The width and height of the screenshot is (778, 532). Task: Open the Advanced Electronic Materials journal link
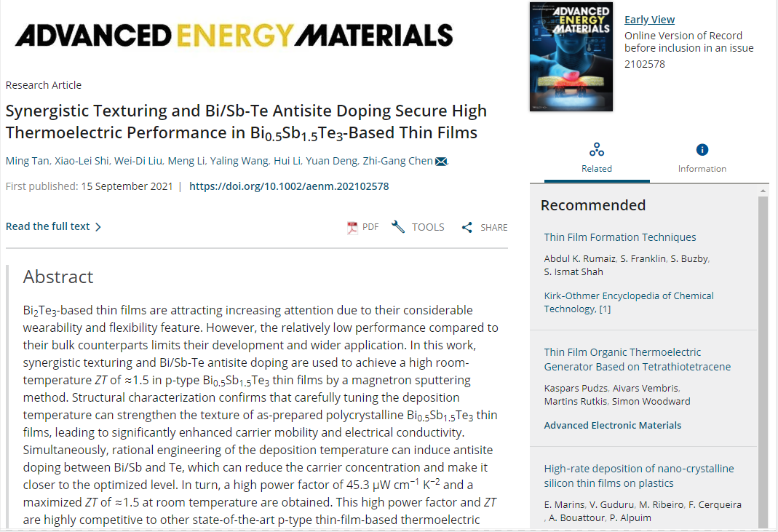point(613,425)
